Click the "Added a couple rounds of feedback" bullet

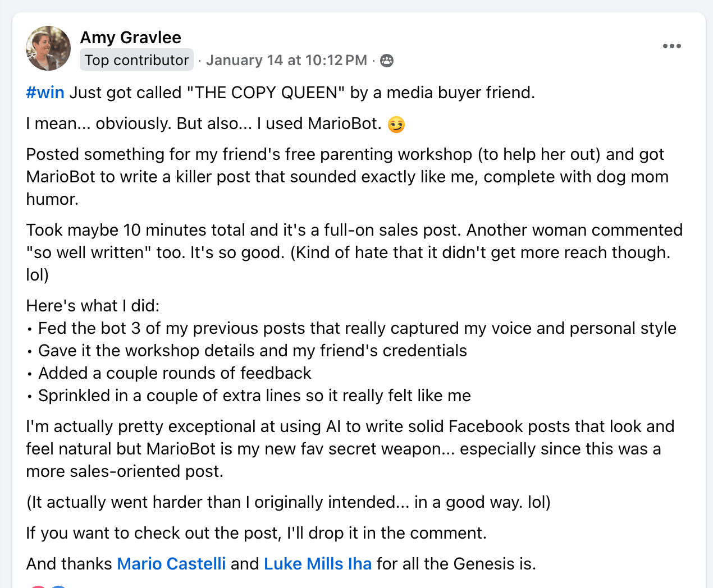(x=175, y=373)
